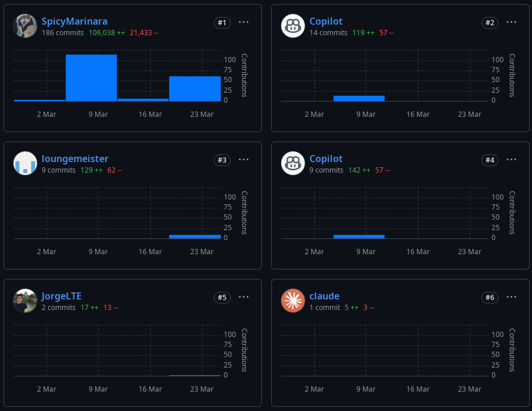Click the #4 Copilot avatar icon

(x=293, y=163)
